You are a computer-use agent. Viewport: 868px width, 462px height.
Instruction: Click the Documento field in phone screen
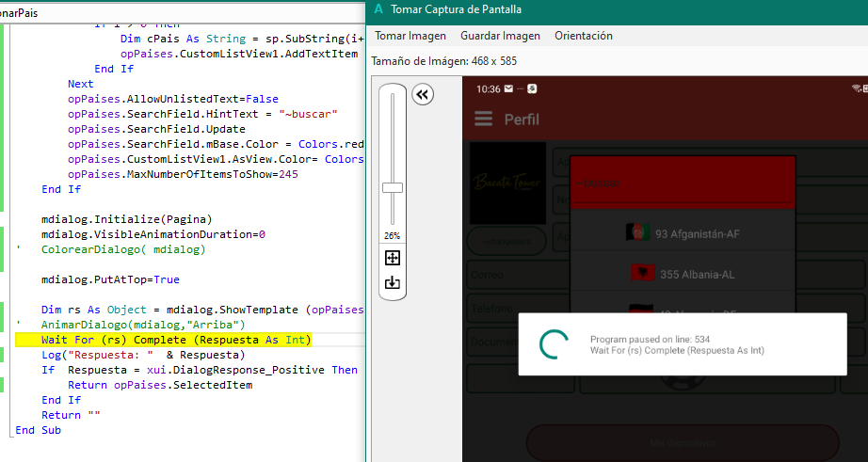492,342
